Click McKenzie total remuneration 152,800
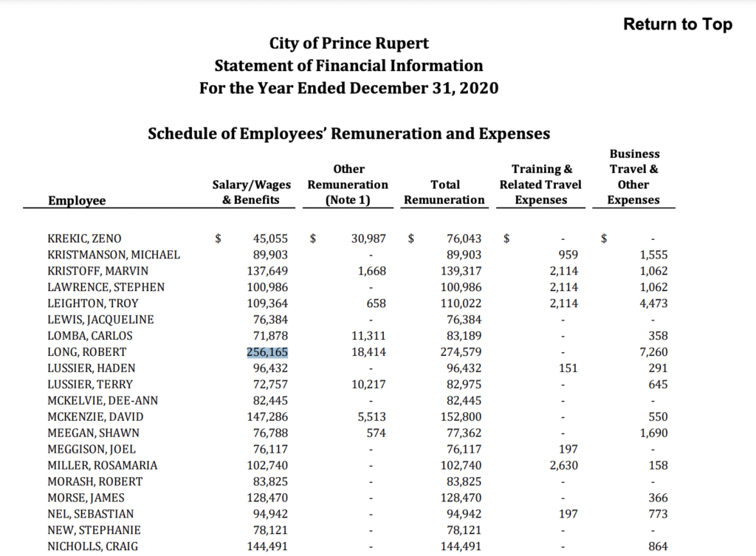Image resolution: width=756 pixels, height=556 pixels. [x=461, y=416]
